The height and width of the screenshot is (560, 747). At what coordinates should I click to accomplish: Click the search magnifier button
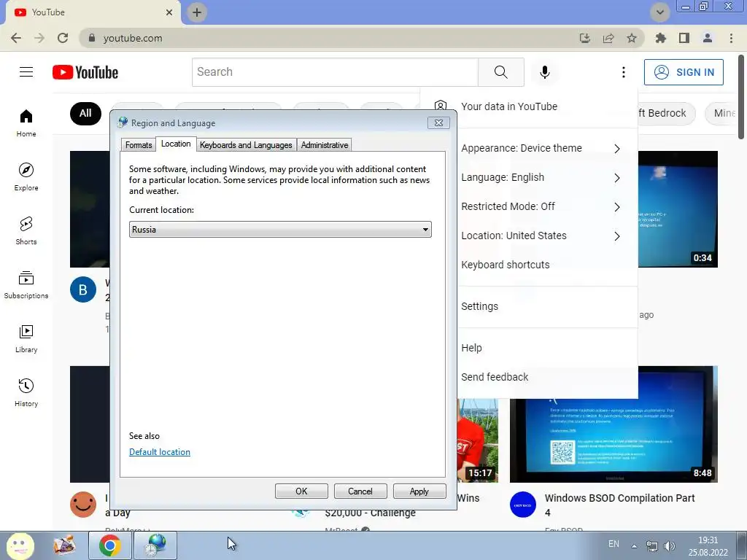click(500, 72)
